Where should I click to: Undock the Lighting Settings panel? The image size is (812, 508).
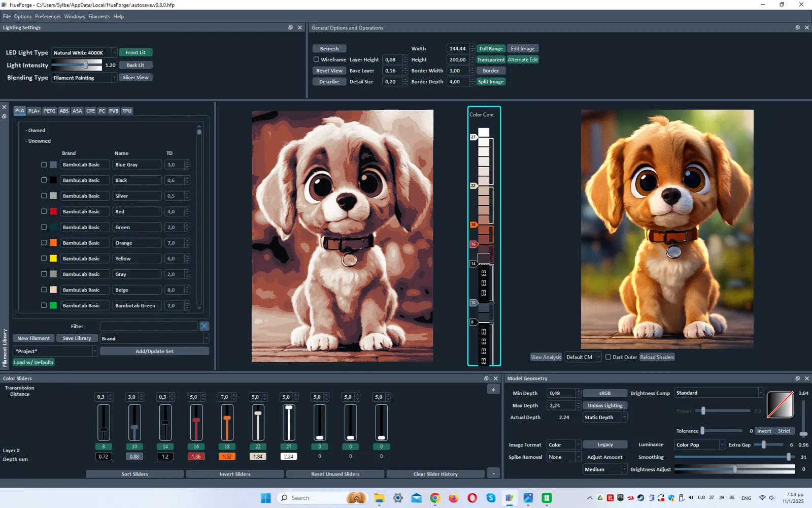[290, 27]
